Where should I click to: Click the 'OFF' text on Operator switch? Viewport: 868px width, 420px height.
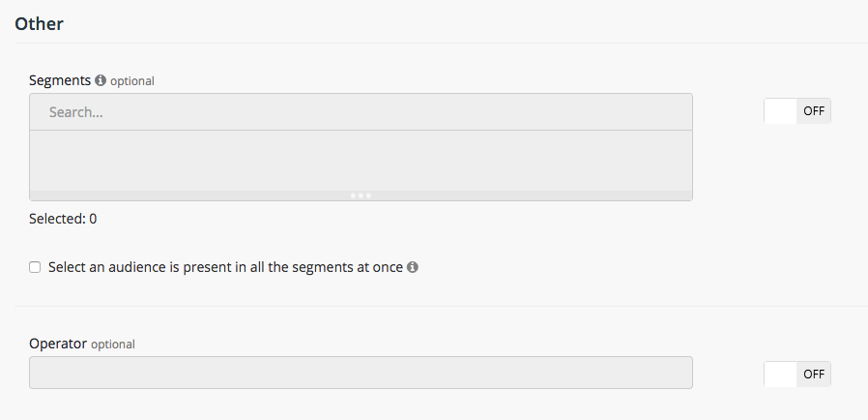tap(814, 374)
